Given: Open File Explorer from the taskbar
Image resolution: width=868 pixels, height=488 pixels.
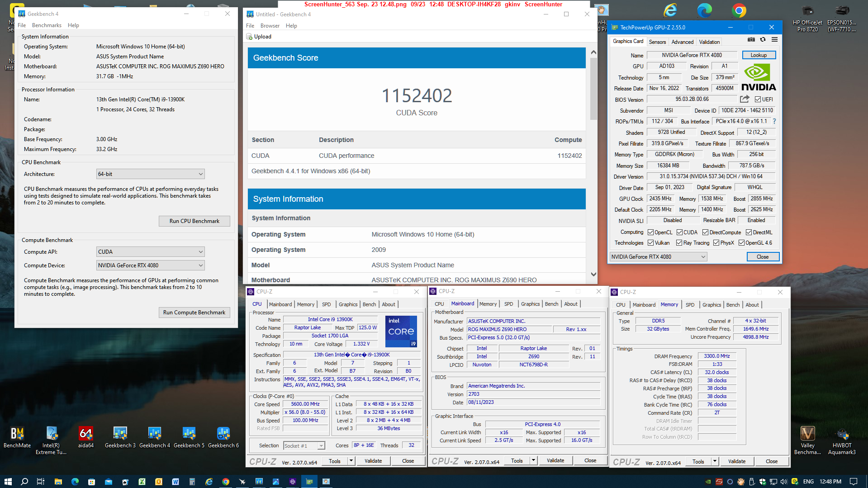Looking at the screenshot, I should (58, 481).
